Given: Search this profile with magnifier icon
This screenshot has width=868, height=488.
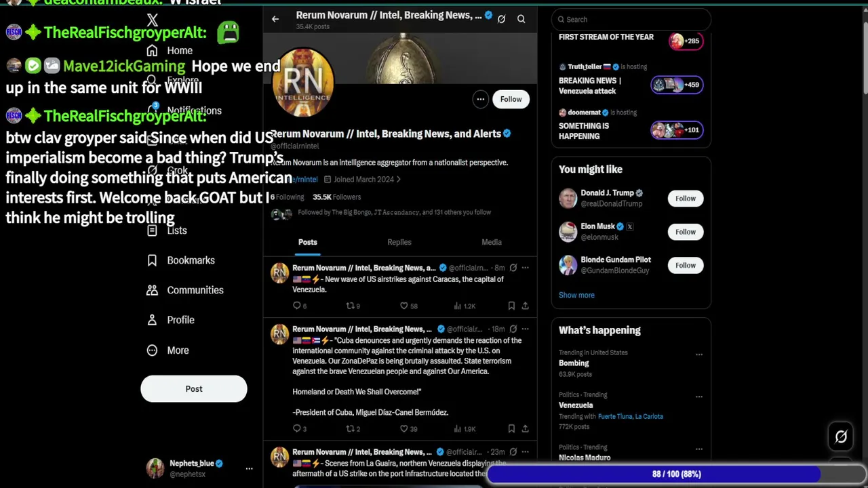Looking at the screenshot, I should coord(521,19).
